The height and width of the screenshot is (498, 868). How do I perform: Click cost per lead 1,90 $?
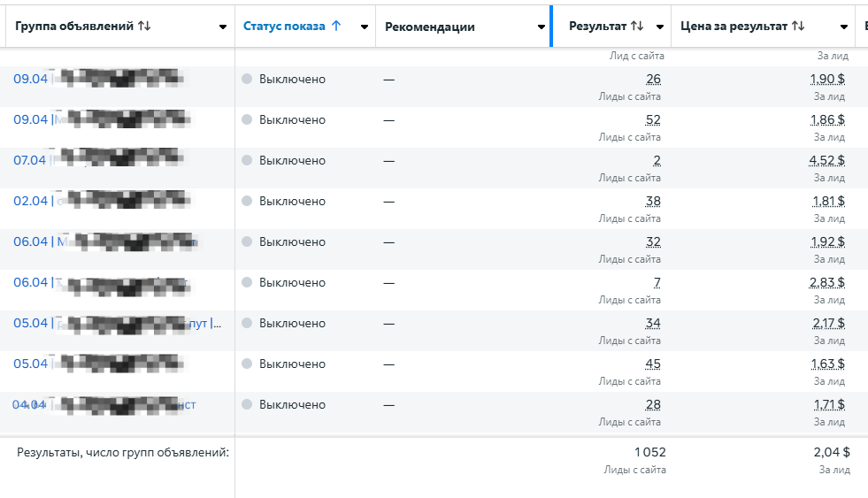tap(827, 79)
